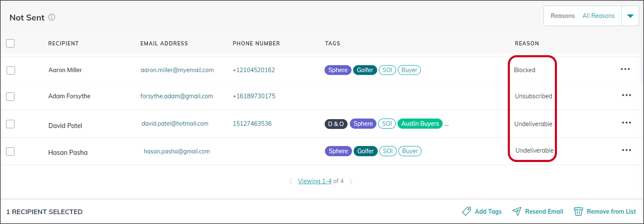Image resolution: width=644 pixels, height=224 pixels.
Task: Click the Not Sent heading
Action: pos(27,18)
